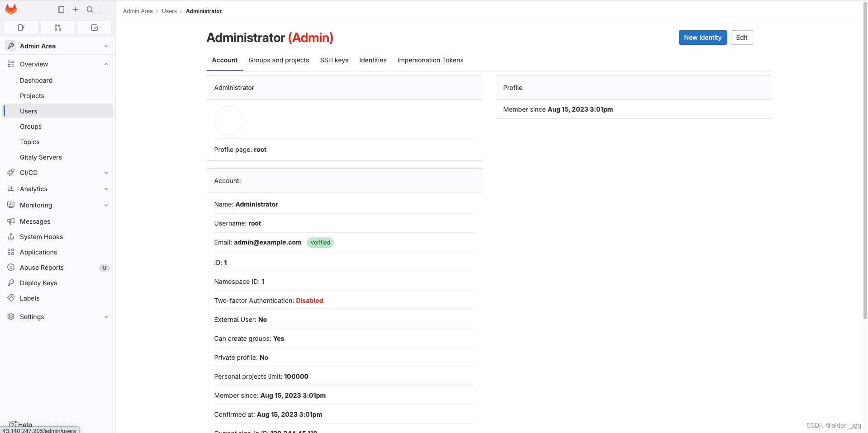Open the To-Do list checkmark icon

point(94,28)
